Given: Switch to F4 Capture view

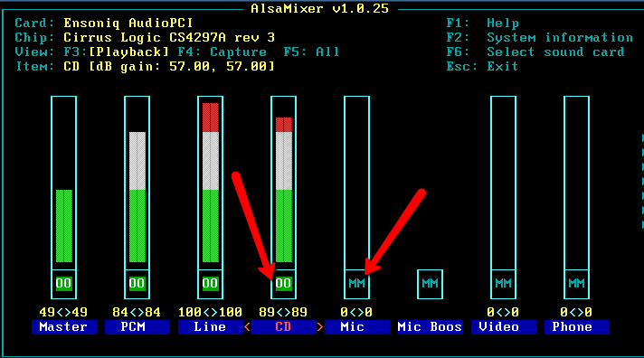Looking at the screenshot, I should click(223, 52).
